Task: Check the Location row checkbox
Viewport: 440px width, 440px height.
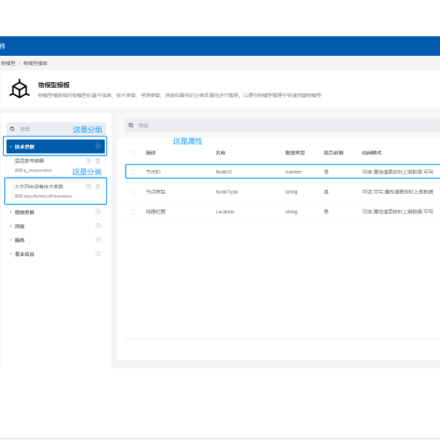Action: click(133, 212)
